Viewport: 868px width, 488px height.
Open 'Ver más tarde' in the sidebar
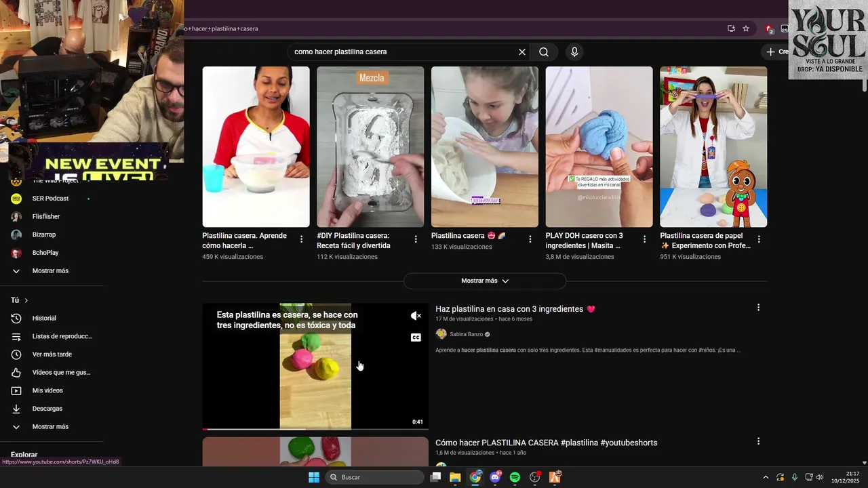pyautogui.click(x=50, y=354)
